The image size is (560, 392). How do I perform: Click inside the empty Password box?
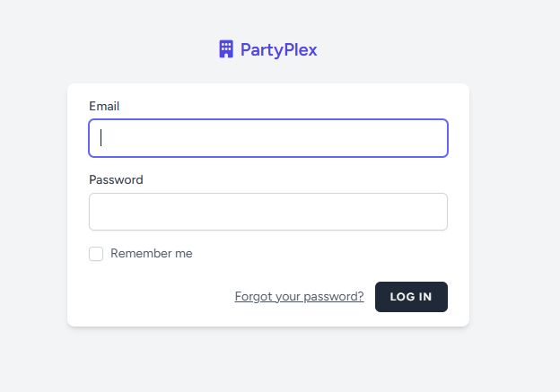tap(267, 212)
